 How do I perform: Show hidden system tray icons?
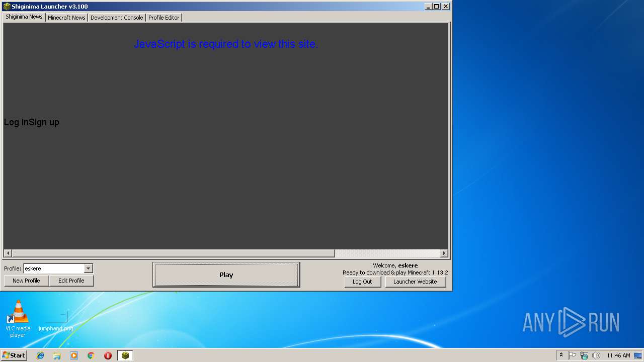click(x=561, y=355)
